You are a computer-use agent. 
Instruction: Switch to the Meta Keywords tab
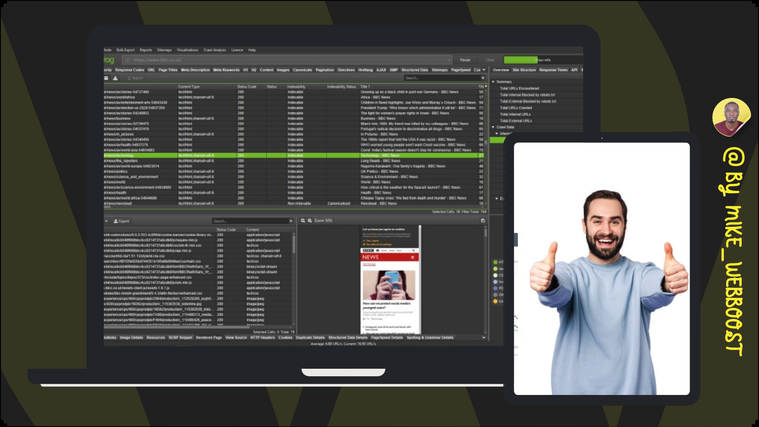[x=227, y=70]
